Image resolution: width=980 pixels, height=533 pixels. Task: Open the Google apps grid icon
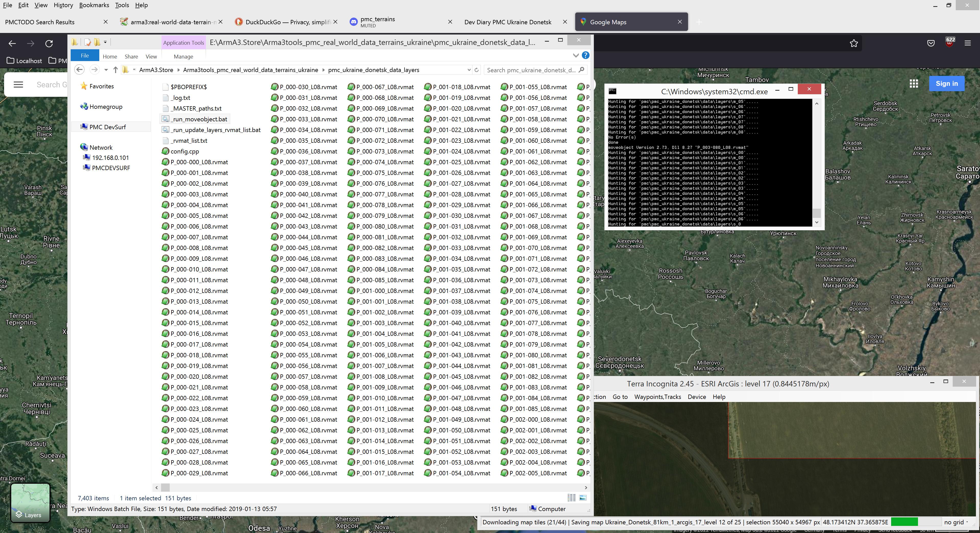click(x=914, y=83)
